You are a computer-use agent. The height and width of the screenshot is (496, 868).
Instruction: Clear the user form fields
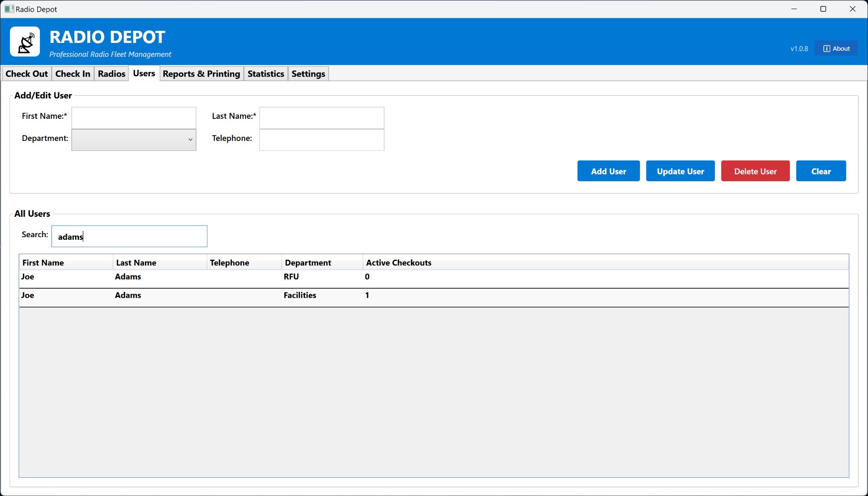(x=821, y=171)
